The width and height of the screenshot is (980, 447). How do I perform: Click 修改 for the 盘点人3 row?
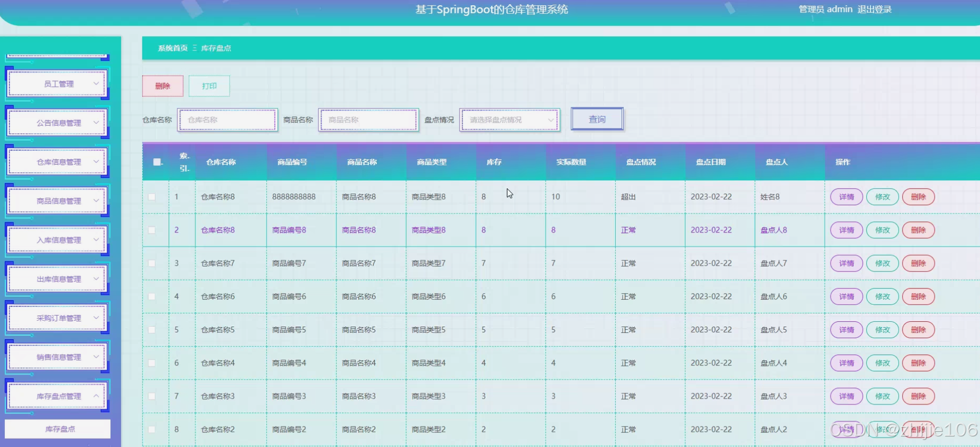[882, 396]
